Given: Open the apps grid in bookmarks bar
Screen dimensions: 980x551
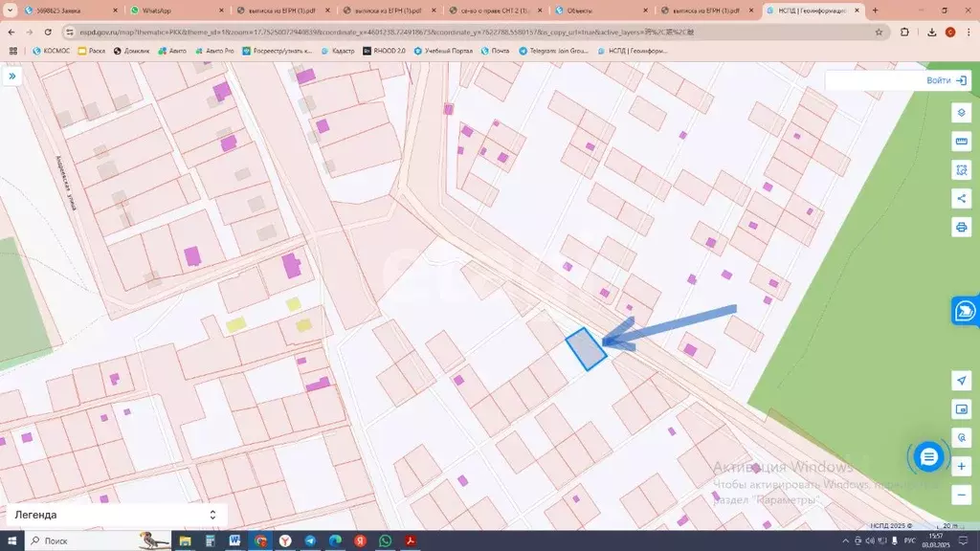Looking at the screenshot, I should coord(13,52).
